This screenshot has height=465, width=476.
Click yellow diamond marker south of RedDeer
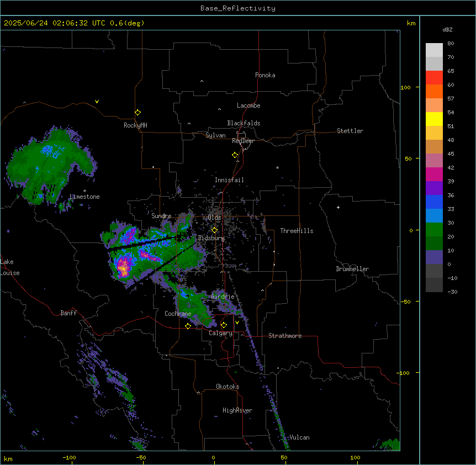coord(235,155)
